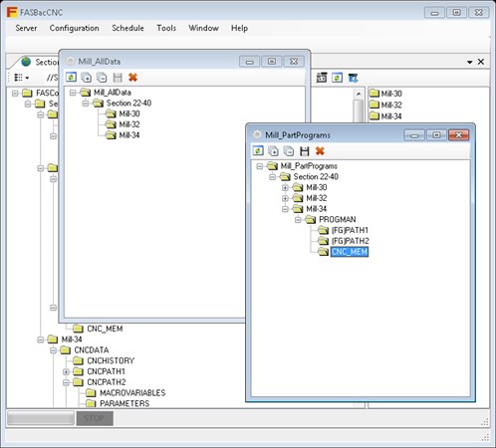Open the Server menu
Viewport: 496px width, 448px height.
(26, 28)
